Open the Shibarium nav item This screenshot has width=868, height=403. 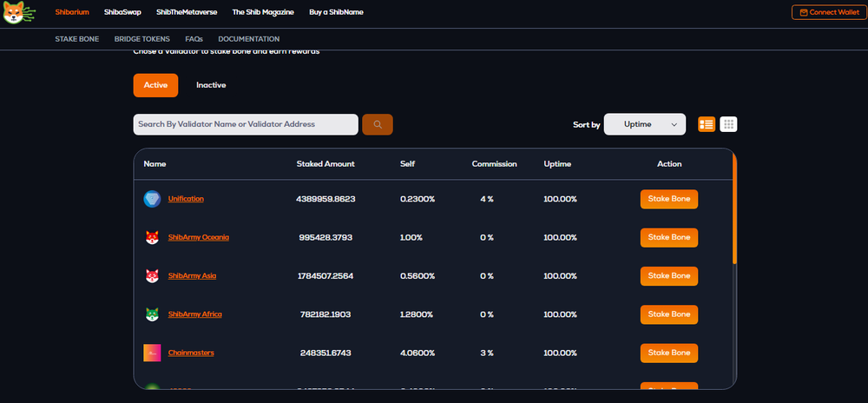pos(72,12)
